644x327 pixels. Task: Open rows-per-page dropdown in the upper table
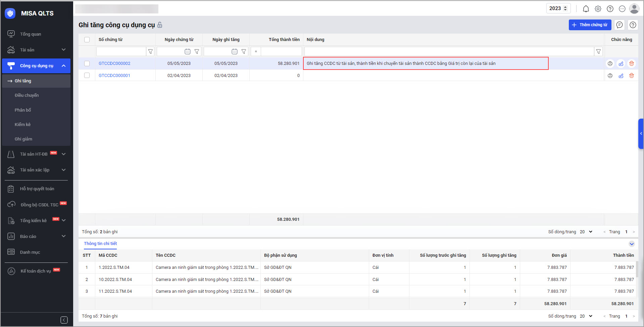click(586, 232)
